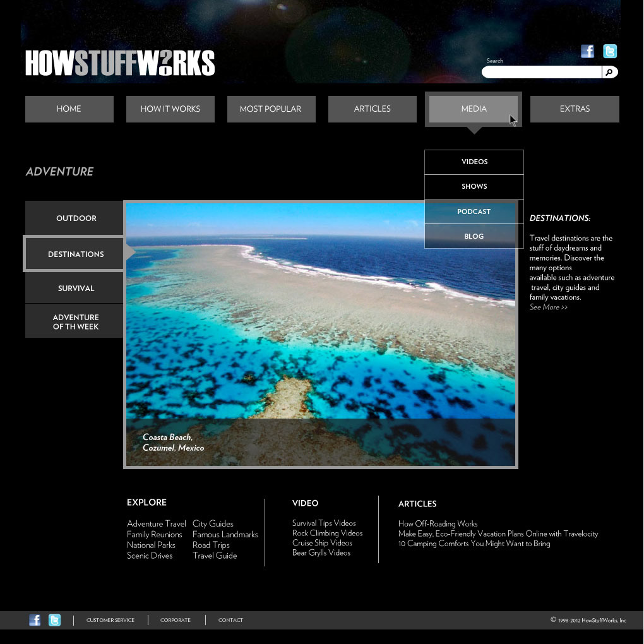Open the Scenic Drives link
644x644 pixels.
tap(150, 556)
